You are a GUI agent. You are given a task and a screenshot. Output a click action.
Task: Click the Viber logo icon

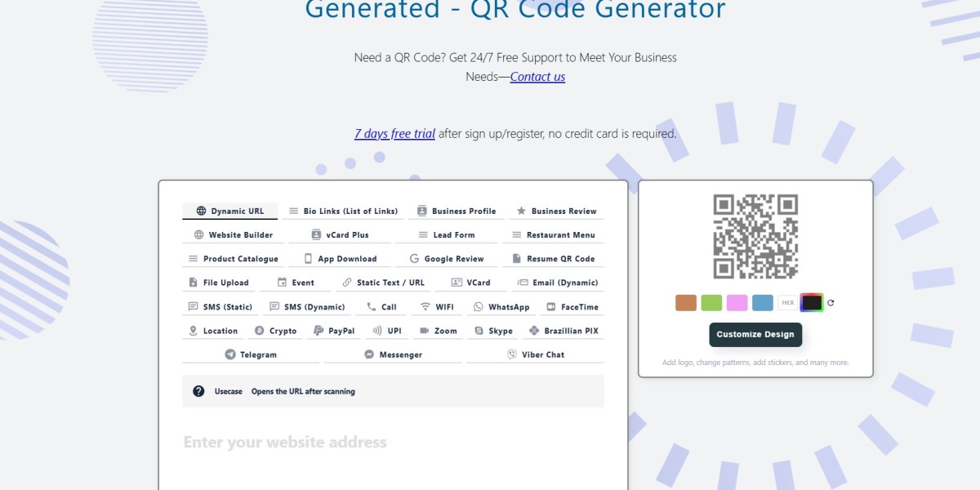click(x=512, y=354)
